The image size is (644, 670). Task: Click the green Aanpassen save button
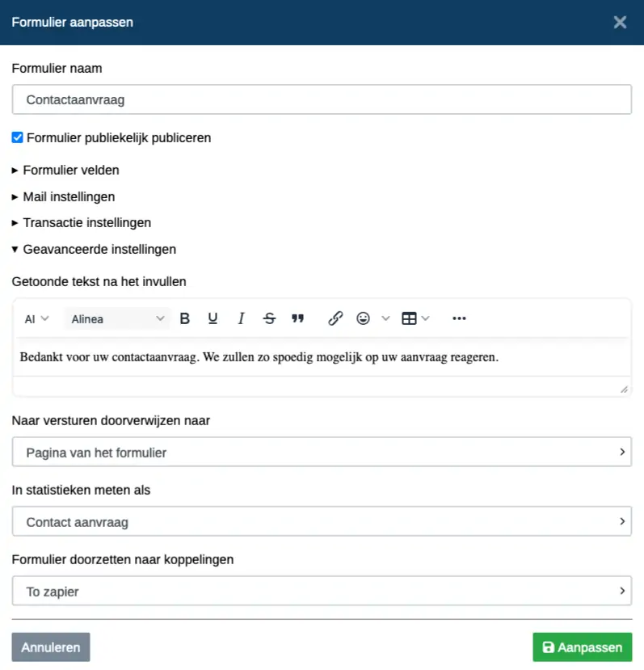[582, 647]
